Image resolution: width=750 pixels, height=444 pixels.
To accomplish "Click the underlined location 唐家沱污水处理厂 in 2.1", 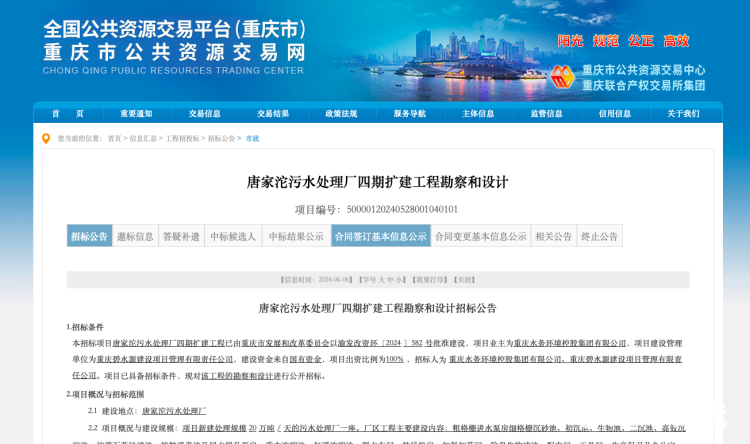I will point(174,411).
